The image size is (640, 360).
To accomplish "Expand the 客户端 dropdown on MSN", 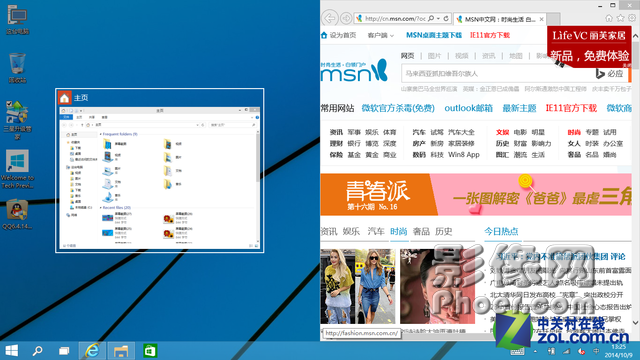I will (x=380, y=36).
